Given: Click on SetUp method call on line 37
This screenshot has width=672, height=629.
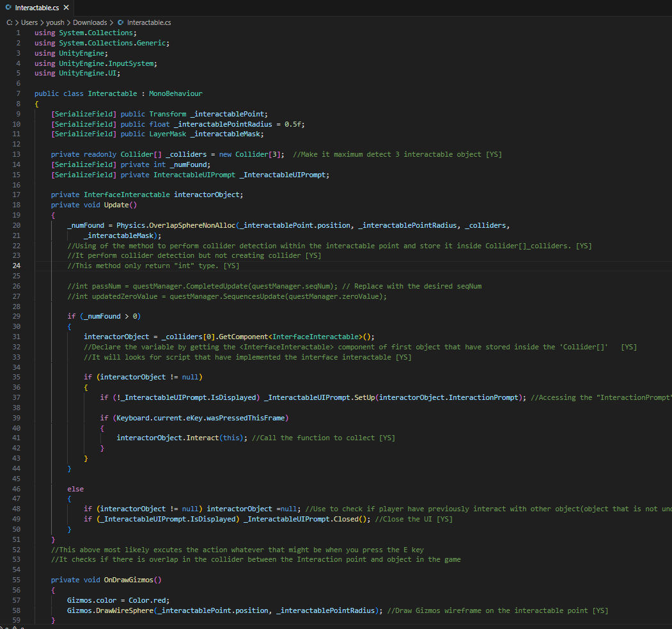Looking at the screenshot, I should click(x=364, y=397).
